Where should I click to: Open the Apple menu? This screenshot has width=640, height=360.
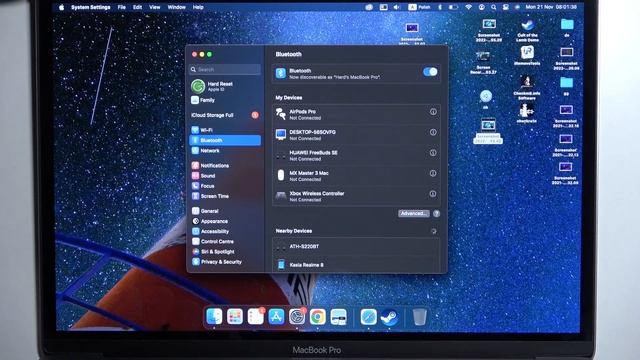pos(61,7)
